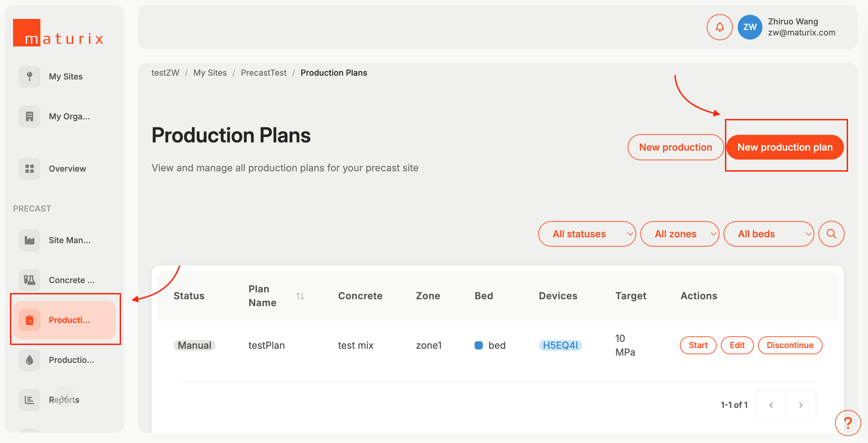Click the My Organization building icon
The height and width of the screenshot is (443, 868).
coord(30,117)
